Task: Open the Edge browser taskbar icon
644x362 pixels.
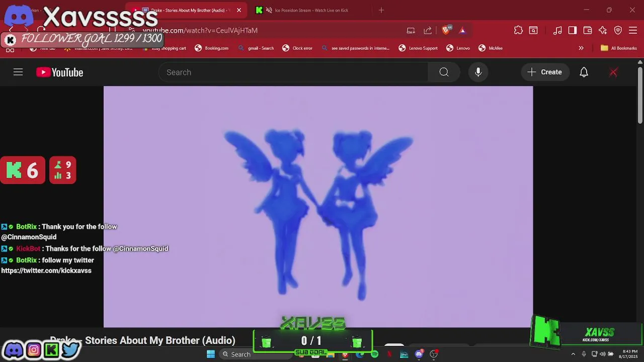Action: 360,354
